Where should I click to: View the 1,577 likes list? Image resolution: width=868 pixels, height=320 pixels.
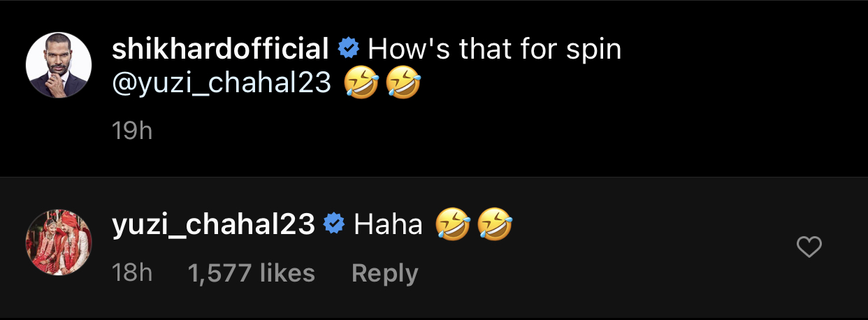pyautogui.click(x=251, y=273)
